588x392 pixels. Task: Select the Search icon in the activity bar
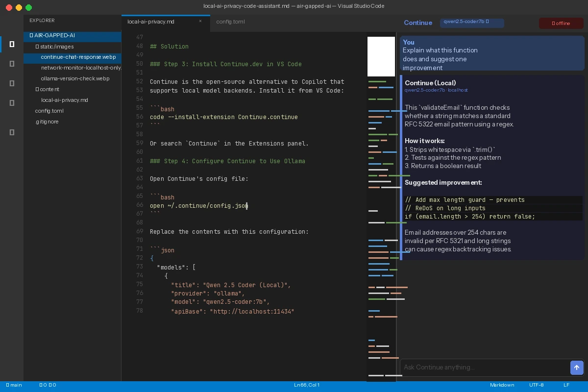tap(12, 64)
